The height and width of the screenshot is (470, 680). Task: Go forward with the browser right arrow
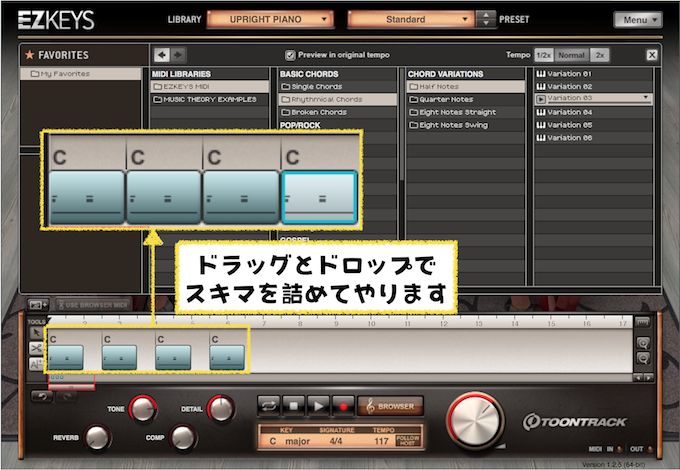178,55
